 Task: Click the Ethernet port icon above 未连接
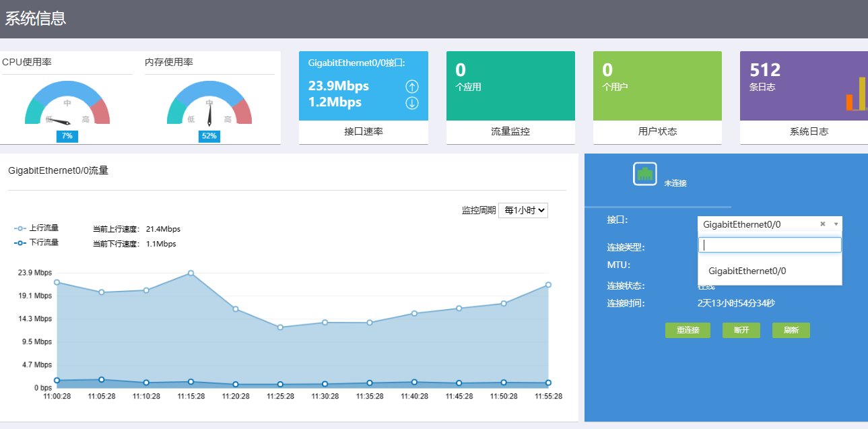coord(644,174)
